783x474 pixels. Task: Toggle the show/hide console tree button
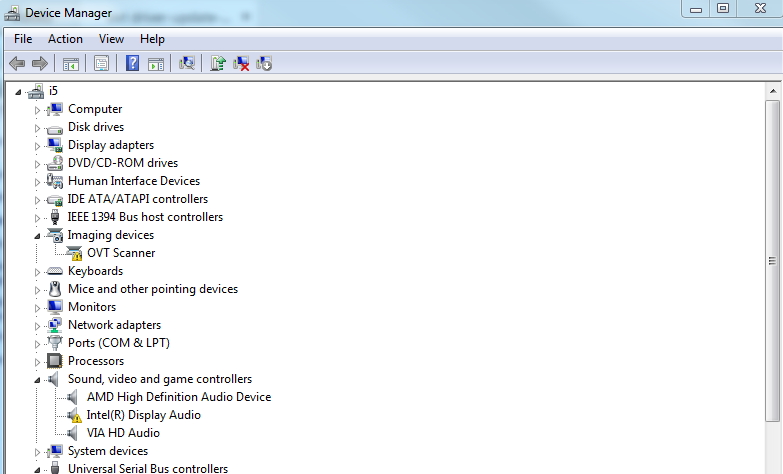(71, 64)
